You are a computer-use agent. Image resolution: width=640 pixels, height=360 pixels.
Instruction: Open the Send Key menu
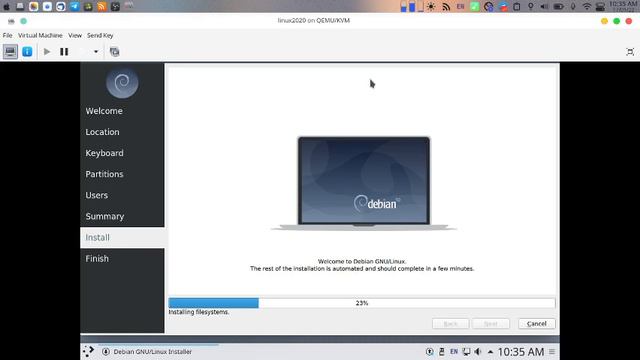100,36
